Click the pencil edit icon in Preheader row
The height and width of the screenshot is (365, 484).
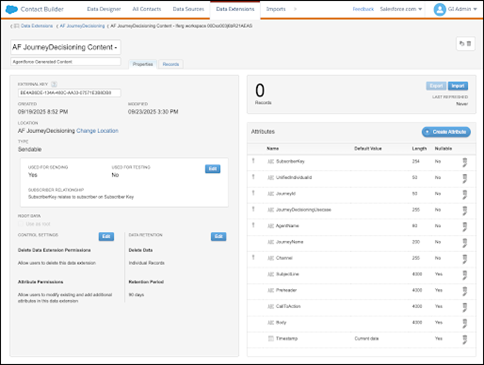click(464, 294)
